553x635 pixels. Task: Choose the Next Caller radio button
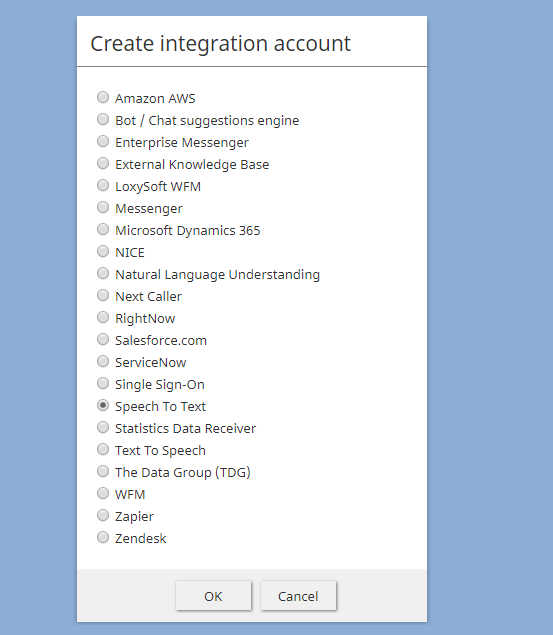pos(103,295)
